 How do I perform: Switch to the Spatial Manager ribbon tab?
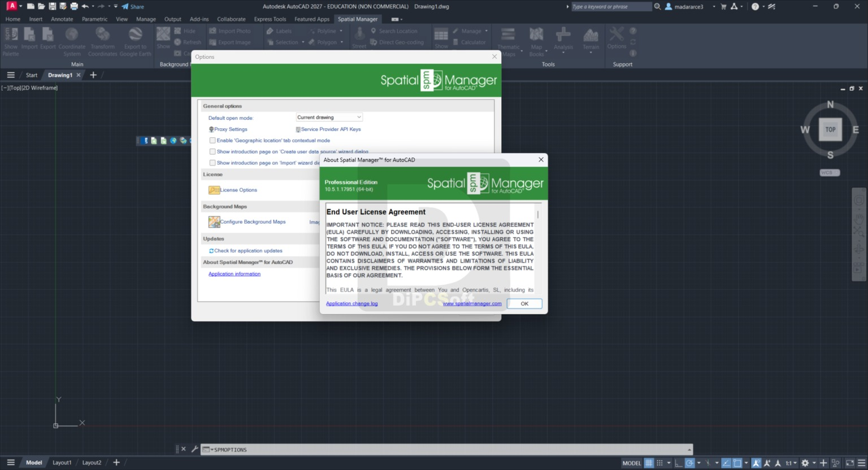pyautogui.click(x=358, y=19)
